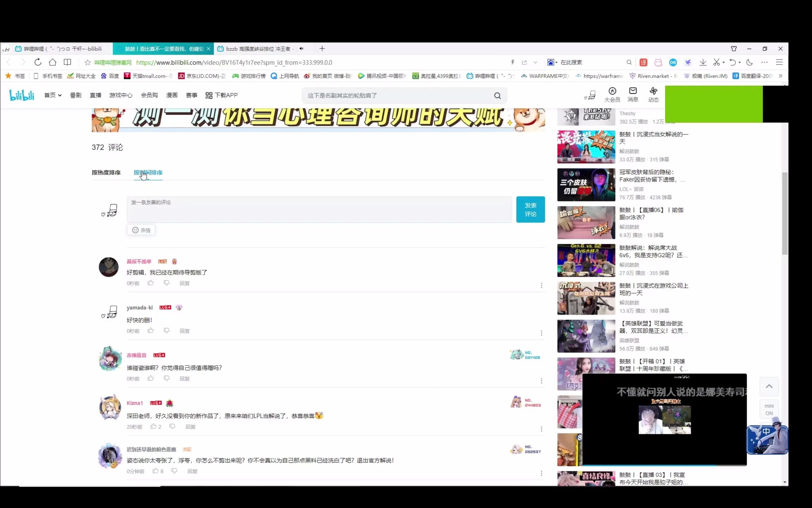Screen dimensions: 812x508
Task: Reply to 聂叔不孤单's comment
Action: pos(185,283)
